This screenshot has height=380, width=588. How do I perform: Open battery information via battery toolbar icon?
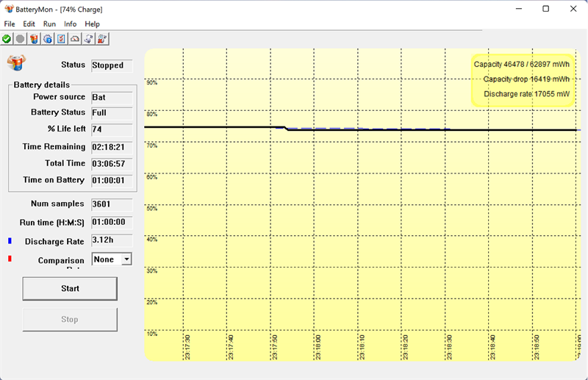coord(34,38)
